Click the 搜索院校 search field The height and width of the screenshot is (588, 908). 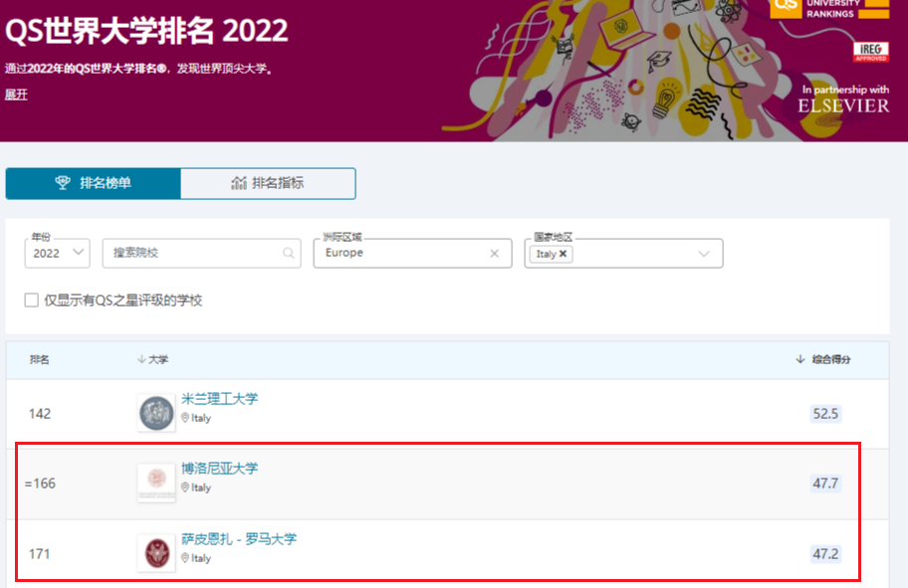click(201, 253)
